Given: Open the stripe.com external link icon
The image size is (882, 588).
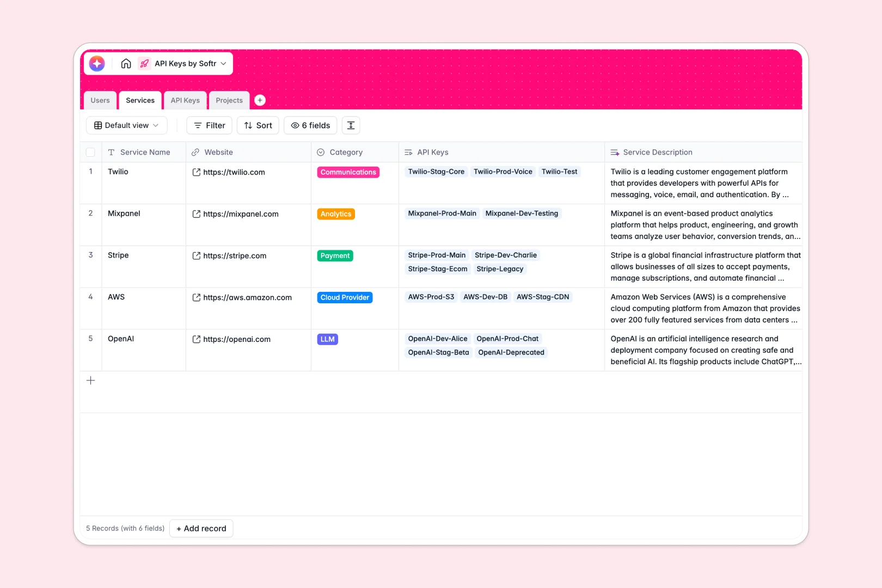Looking at the screenshot, I should coord(197,256).
